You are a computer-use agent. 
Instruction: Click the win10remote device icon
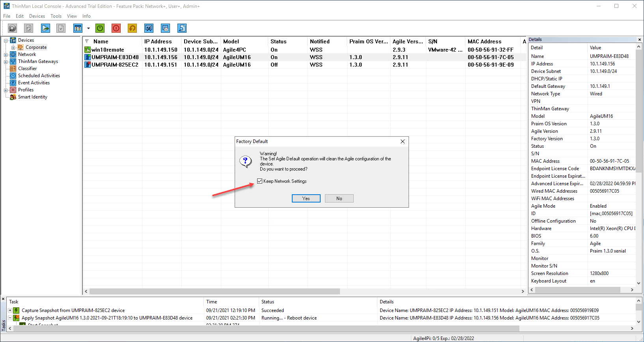point(88,50)
